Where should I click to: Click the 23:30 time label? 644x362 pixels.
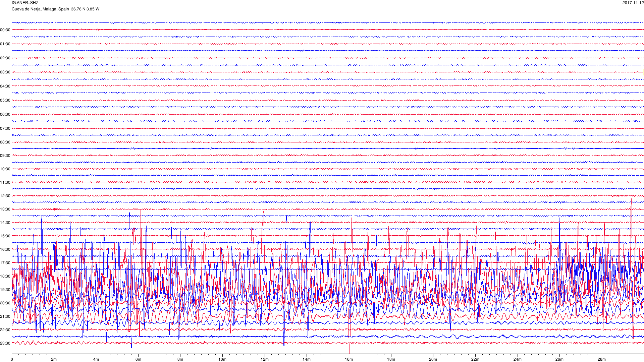[x=5, y=343]
